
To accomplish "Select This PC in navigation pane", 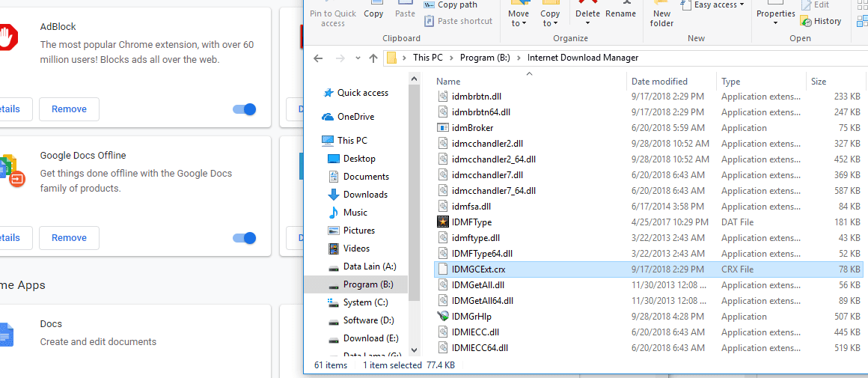I will (x=344, y=141).
